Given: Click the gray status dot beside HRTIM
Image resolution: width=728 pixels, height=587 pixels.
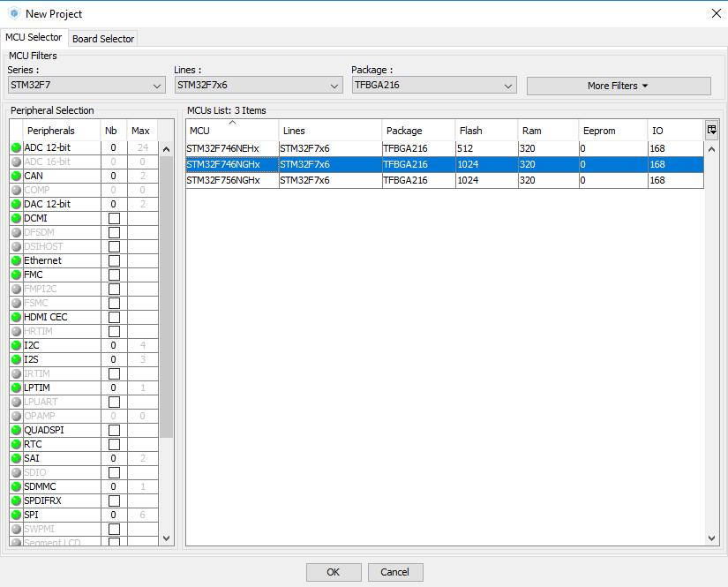Looking at the screenshot, I should click(x=16, y=331).
